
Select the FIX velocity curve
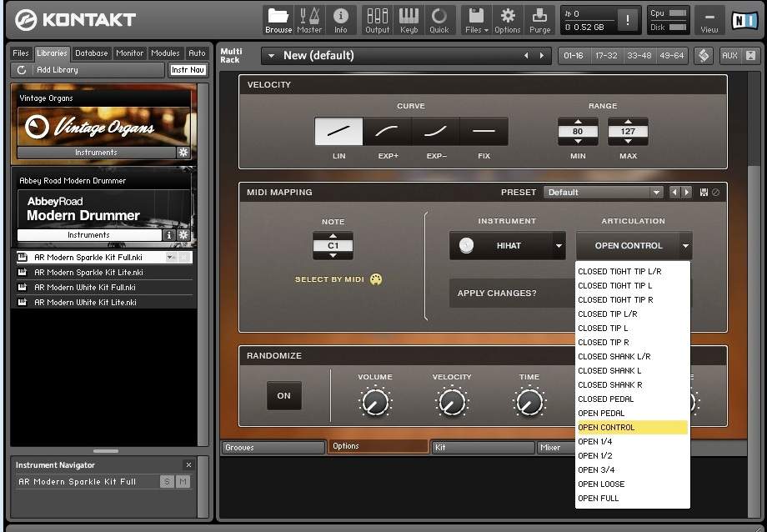pyautogui.click(x=484, y=131)
